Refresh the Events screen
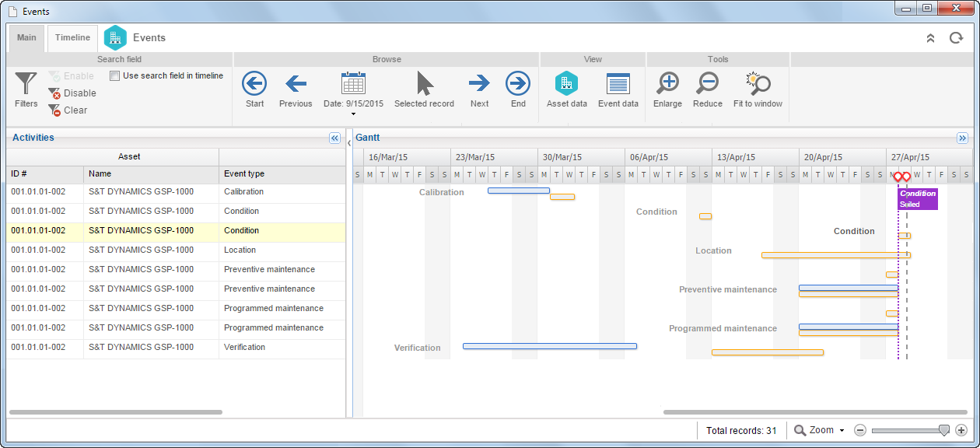Screen dimensions: 980x448 pyautogui.click(x=956, y=37)
